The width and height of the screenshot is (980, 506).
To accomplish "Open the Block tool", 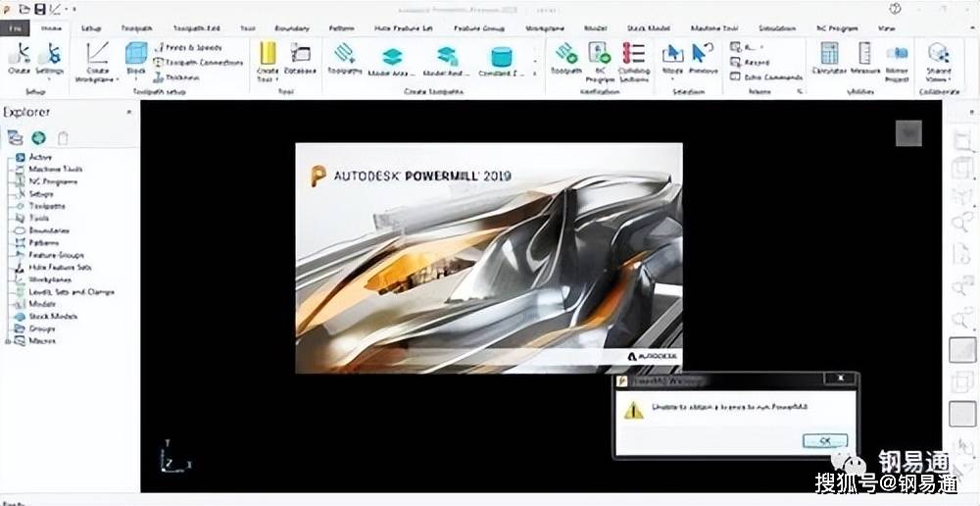I will tap(135, 60).
